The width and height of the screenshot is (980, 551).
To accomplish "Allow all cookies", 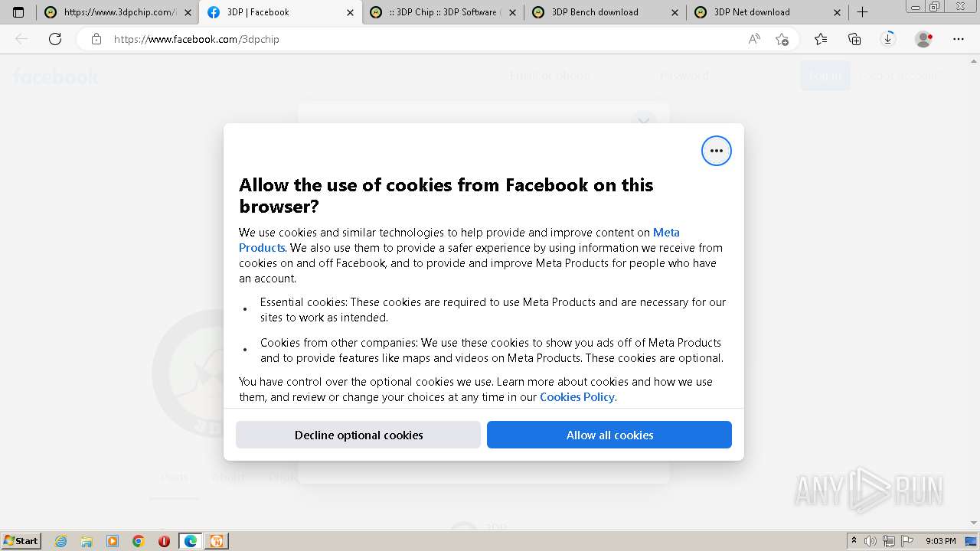I will tap(609, 435).
